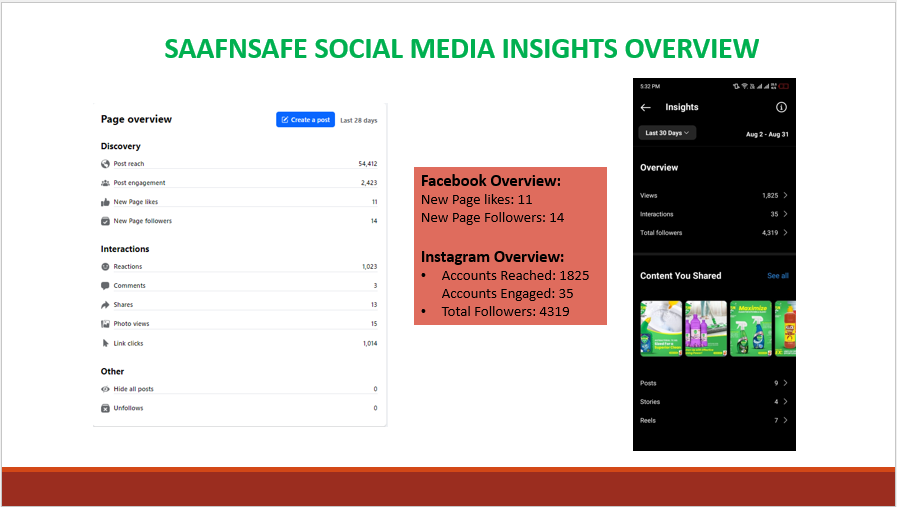This screenshot has height=507, width=897.
Task: Click the Comments speech bubble icon
Action: (x=106, y=286)
